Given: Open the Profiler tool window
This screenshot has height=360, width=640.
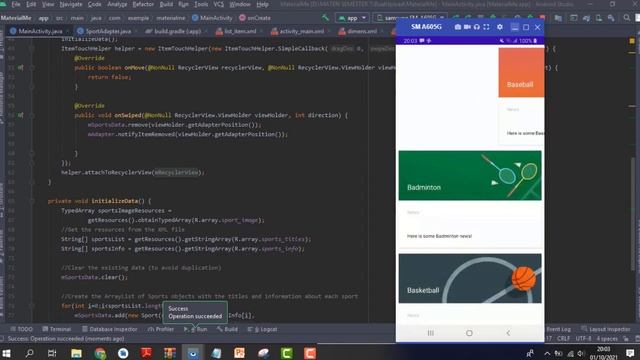Looking at the screenshot, I should coord(161,329).
